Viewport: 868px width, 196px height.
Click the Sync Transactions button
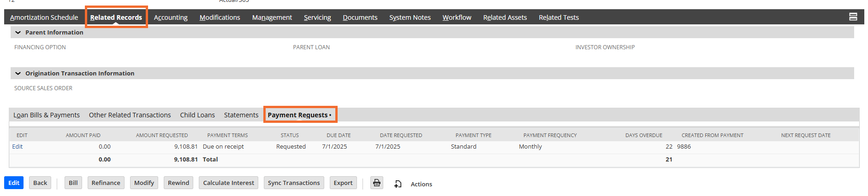[x=293, y=183]
